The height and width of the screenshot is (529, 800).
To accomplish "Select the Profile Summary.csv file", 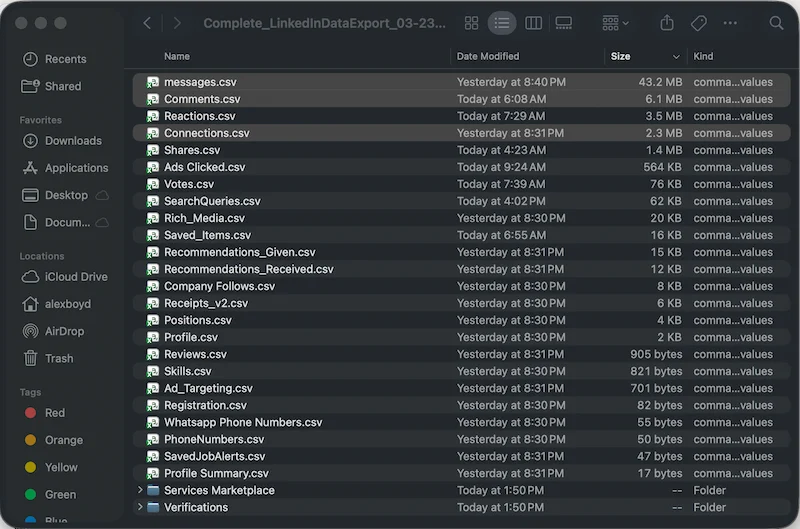I will point(462,473).
